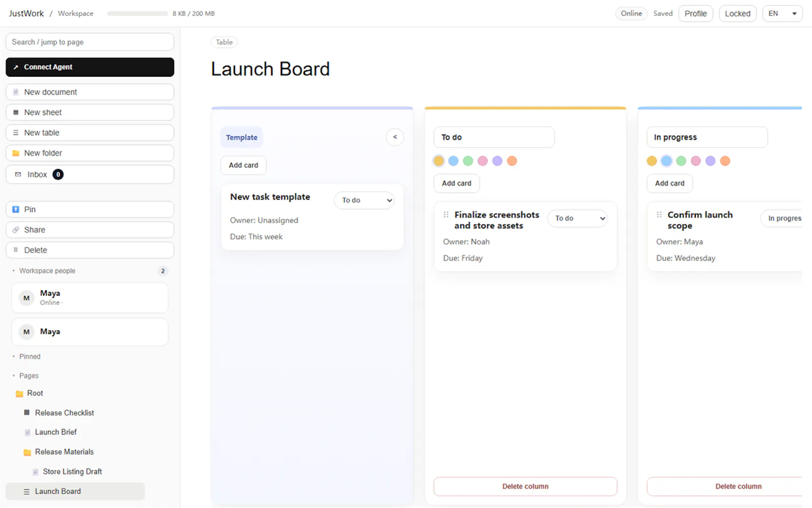Click the Launch Board table icon
812x508 pixels.
tap(26, 491)
